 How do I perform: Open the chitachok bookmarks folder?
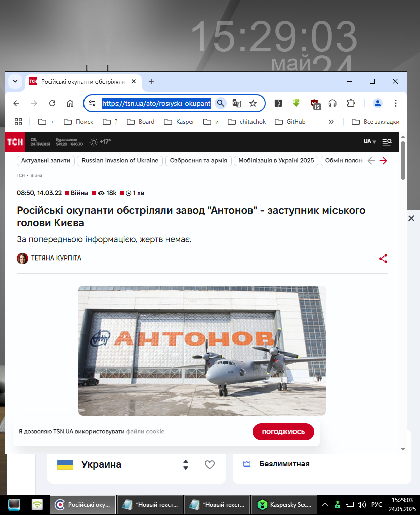246,122
